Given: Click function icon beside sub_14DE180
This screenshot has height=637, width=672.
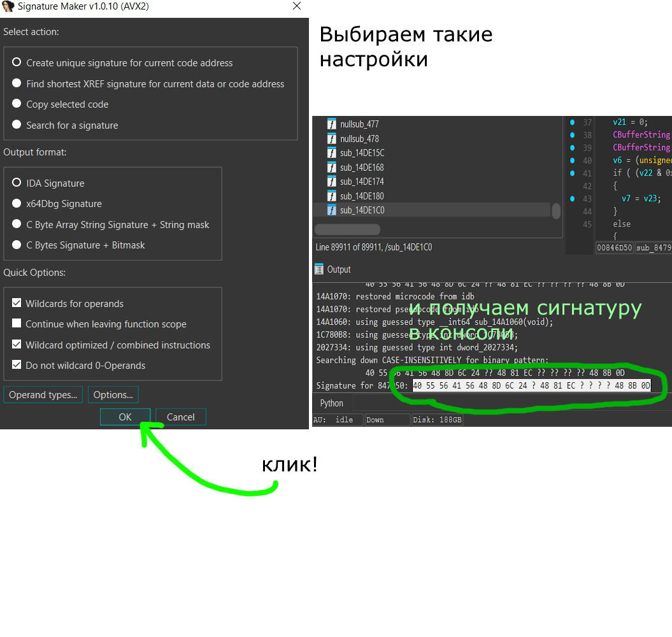Looking at the screenshot, I should point(331,196).
